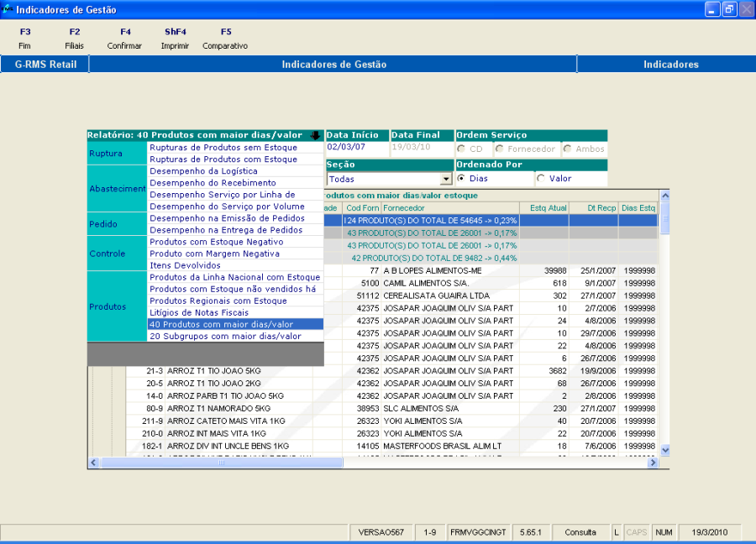756x544 pixels.
Task: Select the Valor radio button
Action: click(x=540, y=178)
